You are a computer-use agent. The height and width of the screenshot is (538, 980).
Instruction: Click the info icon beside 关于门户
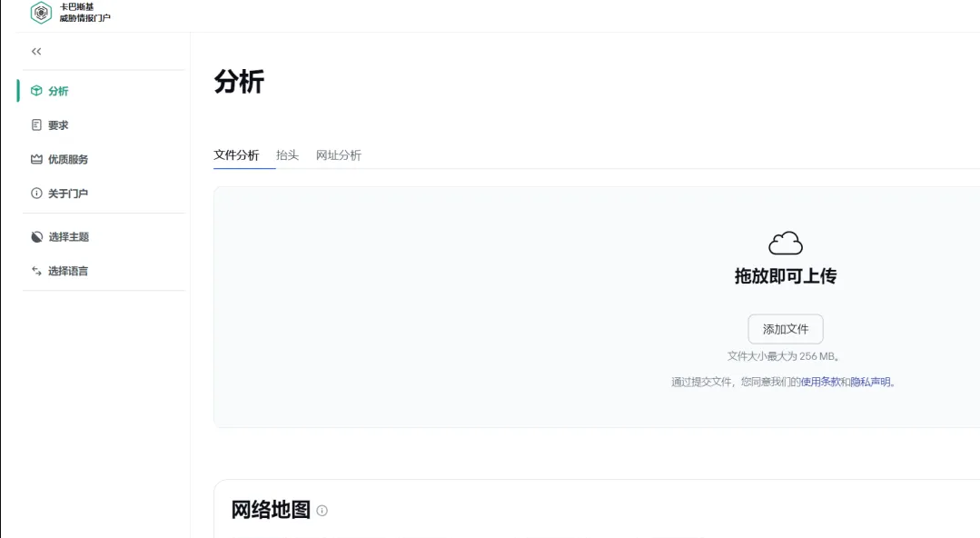pos(35,193)
